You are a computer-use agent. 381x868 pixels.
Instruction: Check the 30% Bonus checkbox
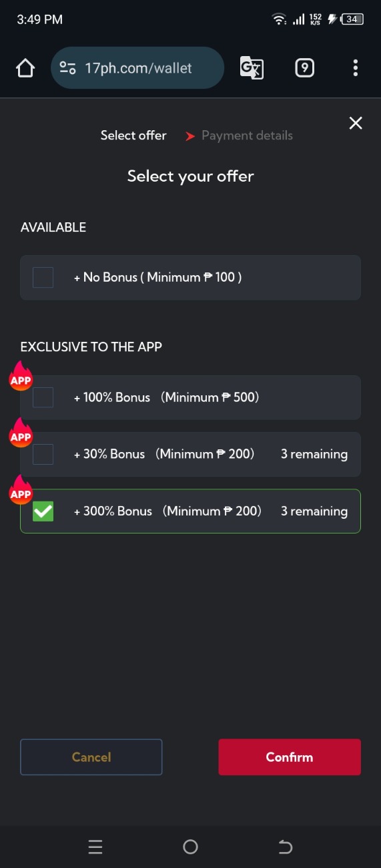pos(43,454)
